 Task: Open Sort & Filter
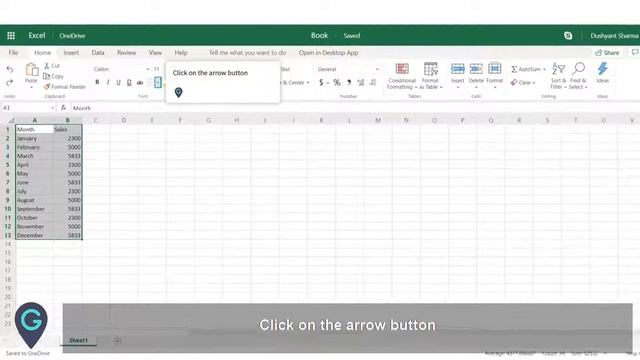point(558,76)
